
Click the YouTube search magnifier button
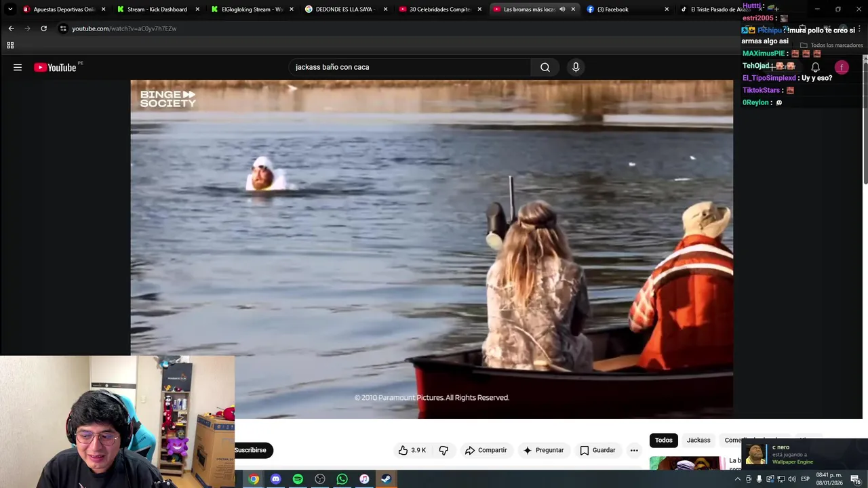(x=545, y=67)
